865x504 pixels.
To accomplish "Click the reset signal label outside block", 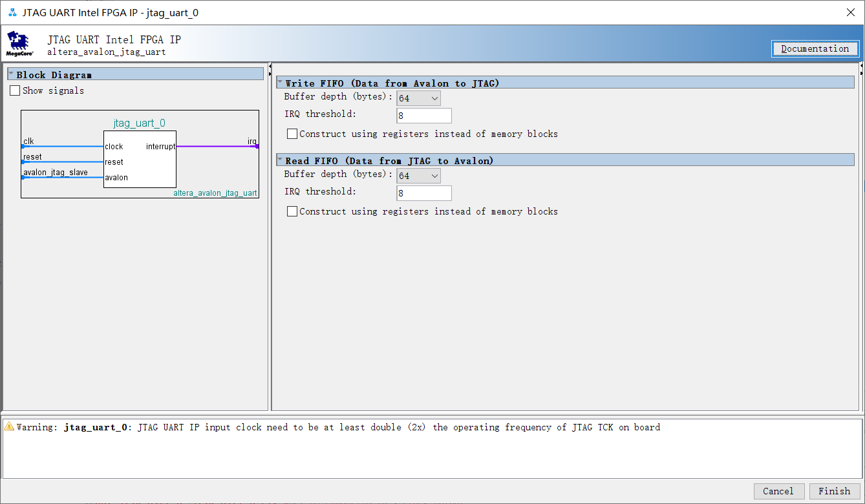I will [32, 157].
